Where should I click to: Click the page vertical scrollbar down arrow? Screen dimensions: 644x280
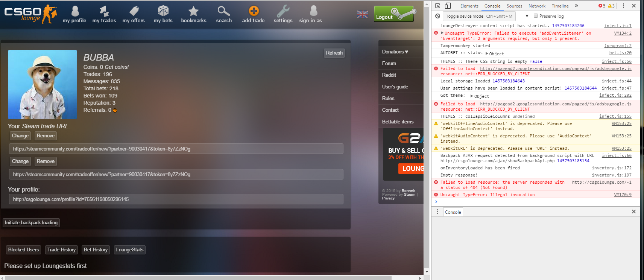[427, 271]
